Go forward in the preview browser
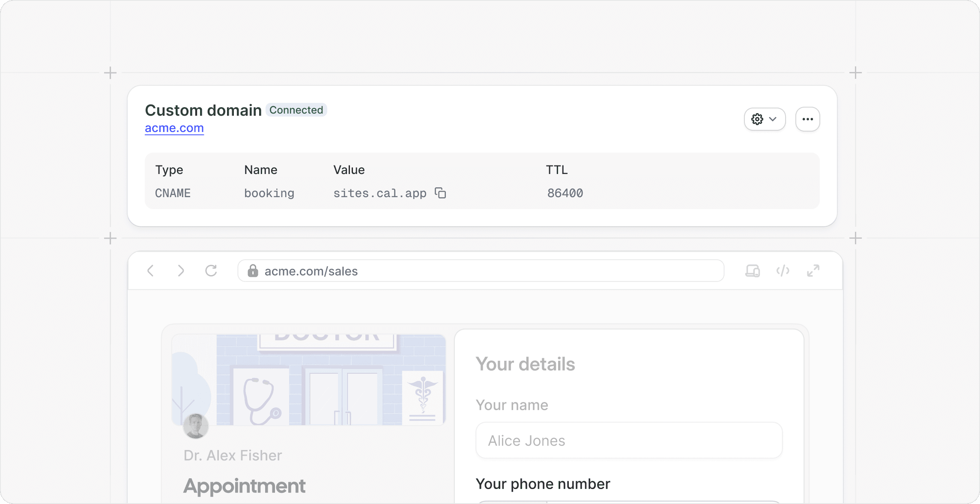This screenshot has width=980, height=504. click(181, 271)
